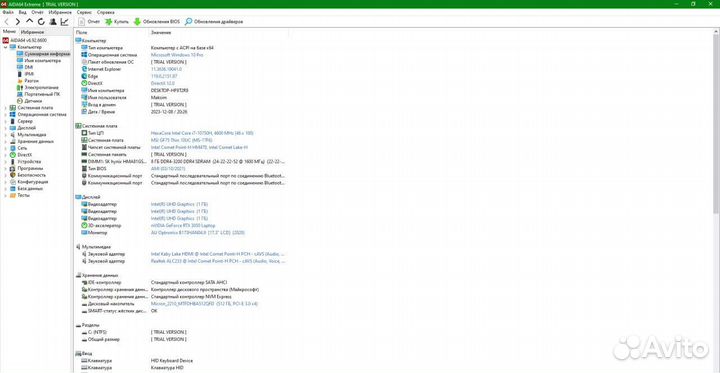
Task: Click the Тип BIOS chip icon
Action: tap(84, 169)
